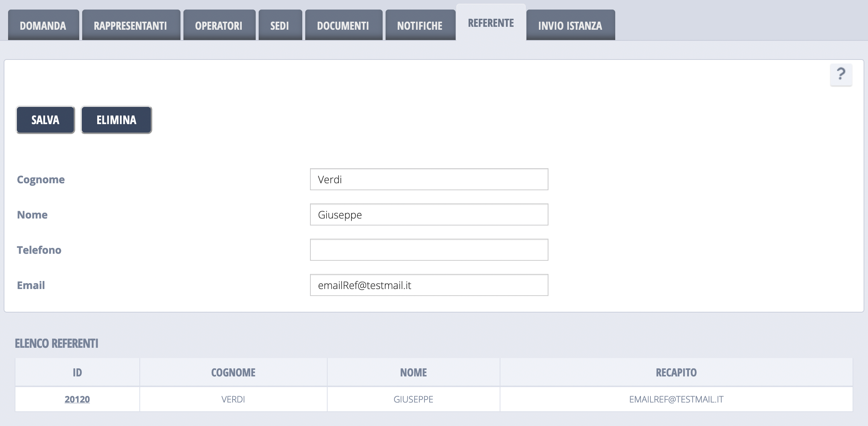Click the question mark help icon
The image size is (868, 426).
coord(841,75)
